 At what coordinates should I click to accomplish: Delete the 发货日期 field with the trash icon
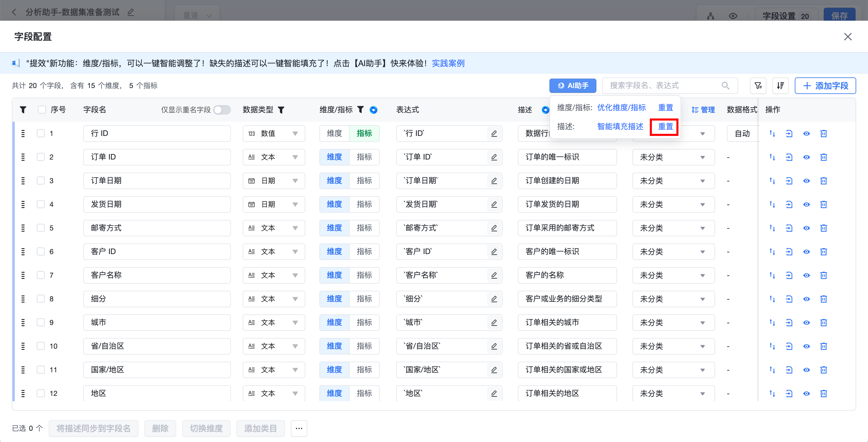(x=823, y=204)
